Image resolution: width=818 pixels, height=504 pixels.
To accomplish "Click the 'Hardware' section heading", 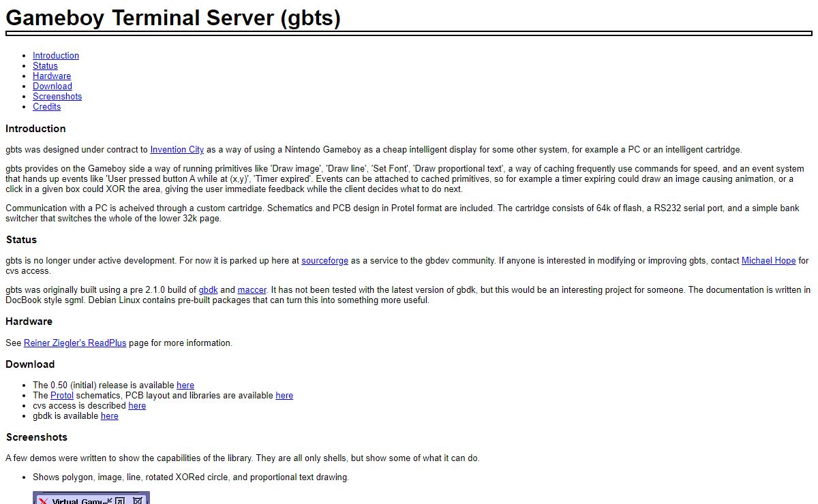I will click(x=29, y=321).
